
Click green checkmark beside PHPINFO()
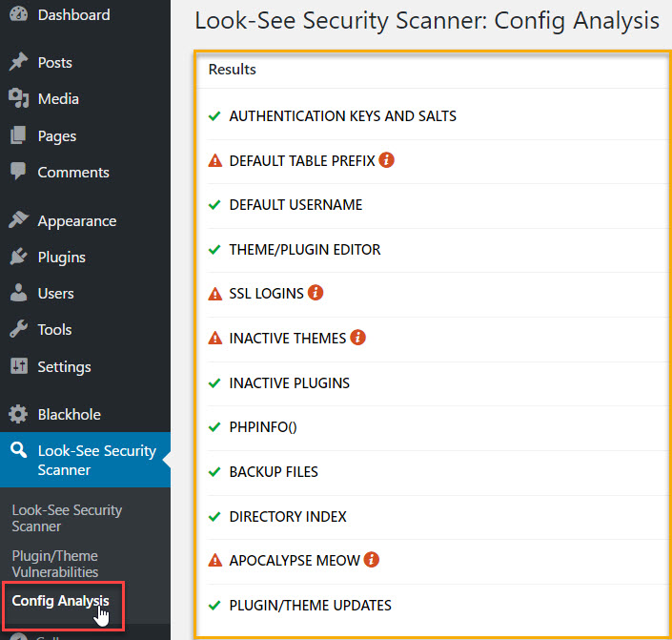click(214, 426)
